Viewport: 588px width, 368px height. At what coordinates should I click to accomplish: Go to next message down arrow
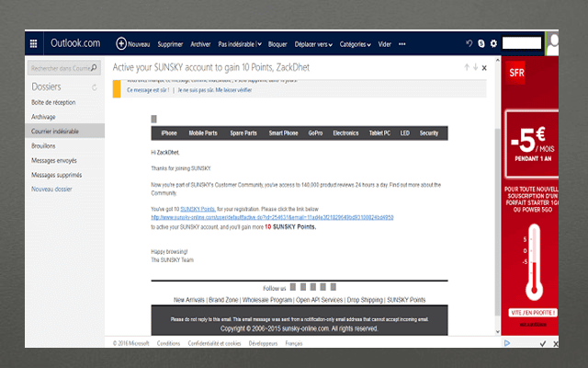pos(475,67)
